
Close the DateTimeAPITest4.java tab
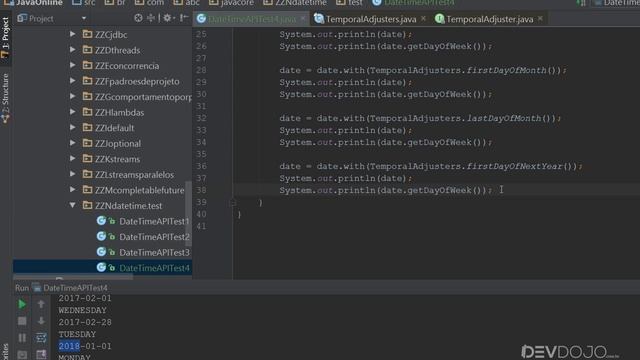tap(303, 19)
